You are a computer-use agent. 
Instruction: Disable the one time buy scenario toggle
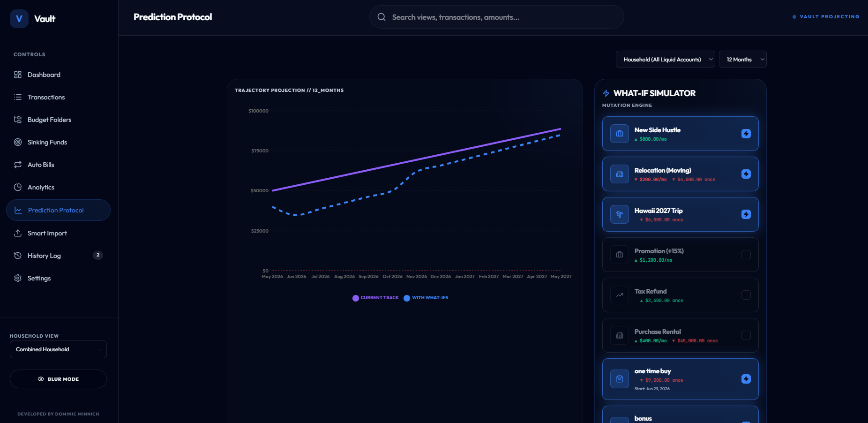click(746, 379)
